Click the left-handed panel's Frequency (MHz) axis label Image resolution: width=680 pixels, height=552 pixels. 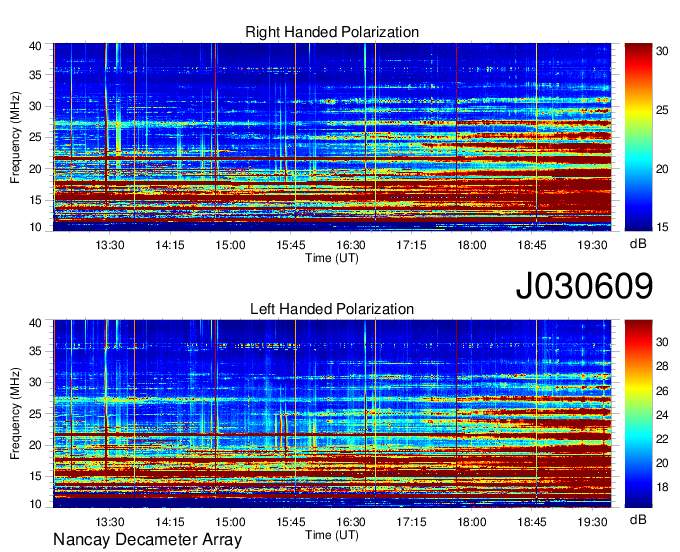pyautogui.click(x=15, y=413)
